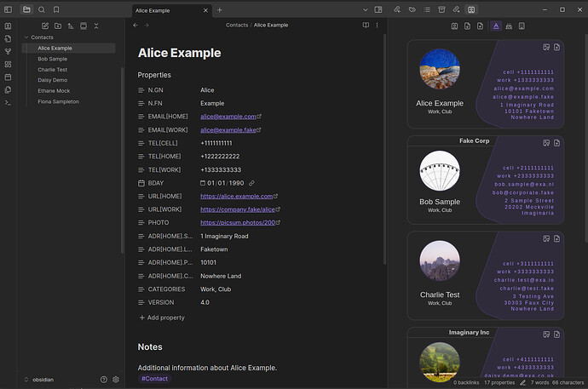This screenshot has height=389, width=588.
Task: Open the Ethane Mock note
Action: 54,91
